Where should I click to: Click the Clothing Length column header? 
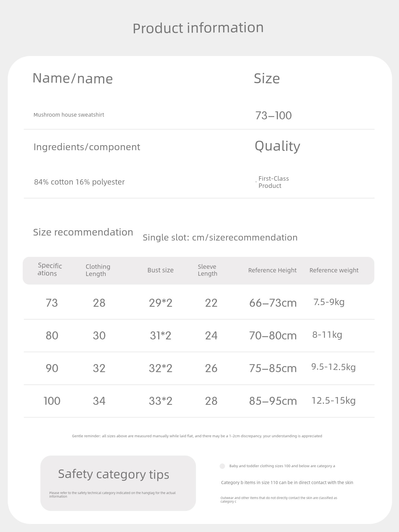(x=98, y=270)
